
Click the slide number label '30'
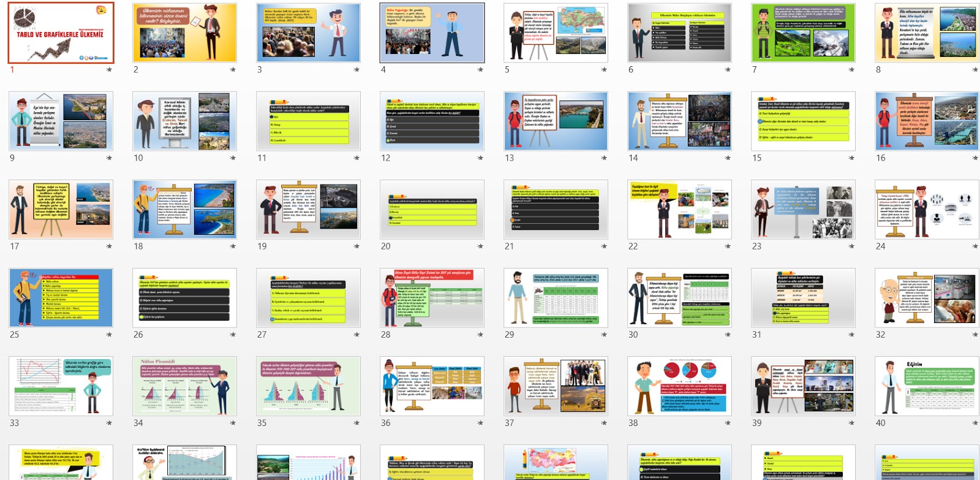[x=633, y=335]
